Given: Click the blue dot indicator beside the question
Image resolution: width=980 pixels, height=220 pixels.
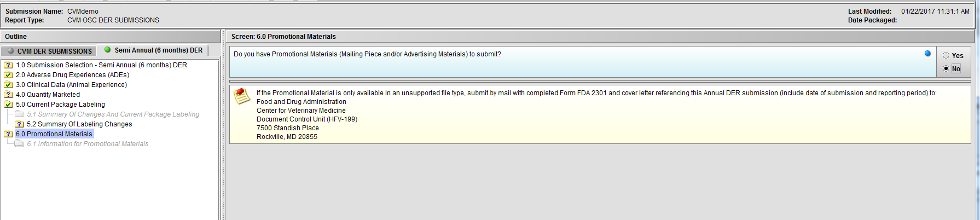Looking at the screenshot, I should point(927,54).
